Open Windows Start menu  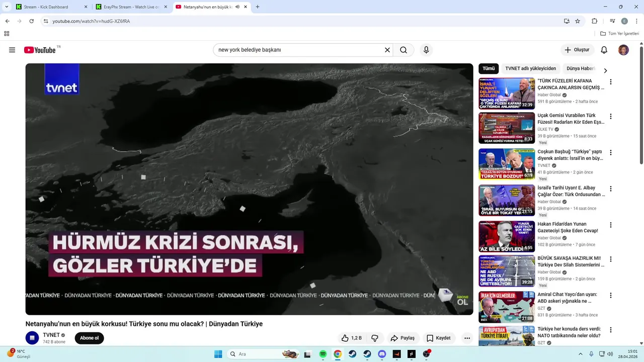click(x=218, y=354)
